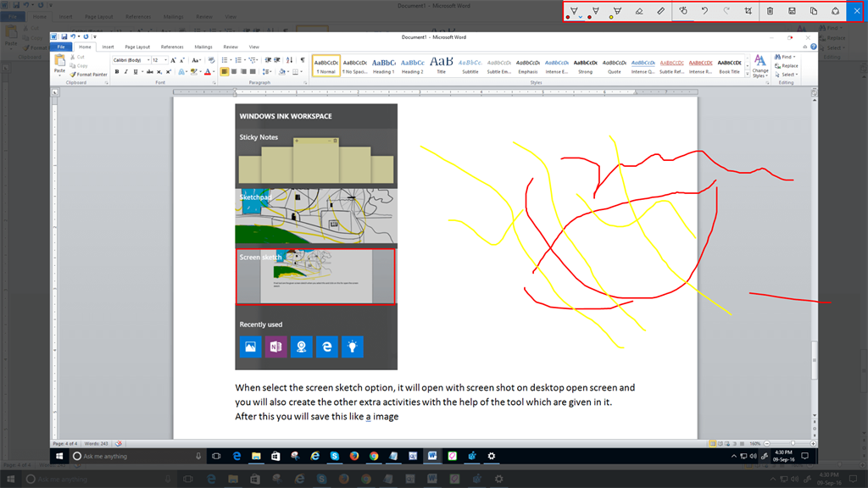Copy the sketch with the copy icon
This screenshot has width=868, height=488.
pyautogui.click(x=814, y=11)
